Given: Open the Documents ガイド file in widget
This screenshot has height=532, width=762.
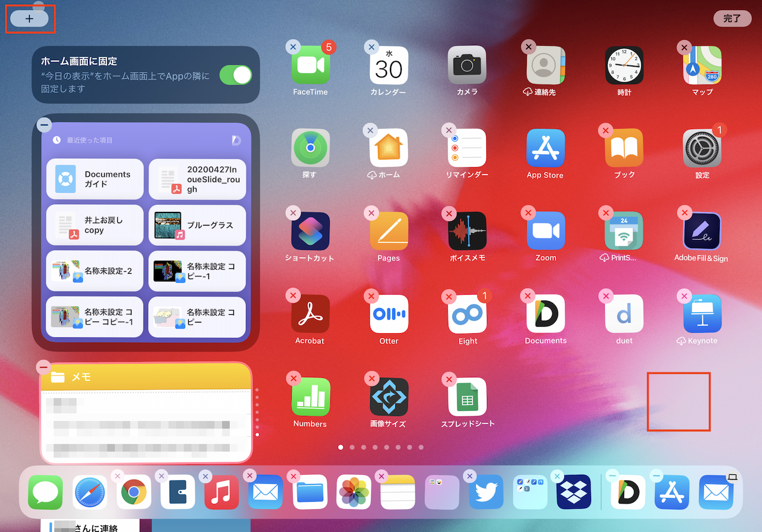Looking at the screenshot, I should click(x=95, y=179).
